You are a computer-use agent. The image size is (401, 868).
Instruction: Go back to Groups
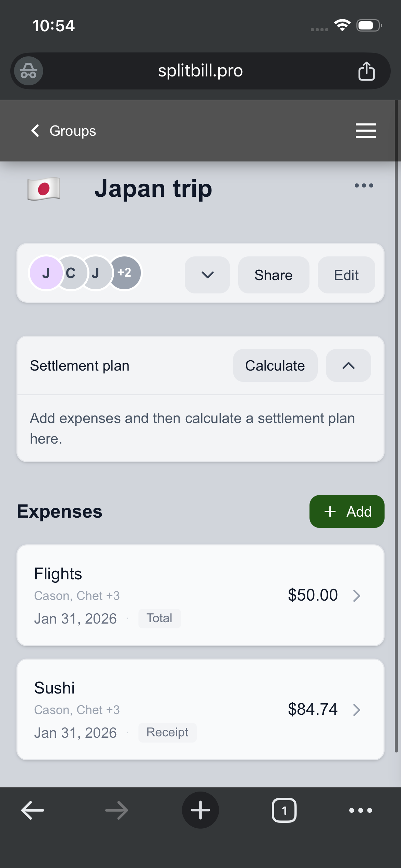click(x=64, y=131)
